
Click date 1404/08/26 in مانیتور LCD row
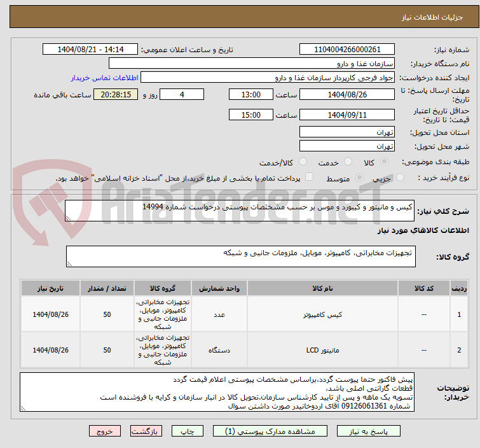pos(50,350)
